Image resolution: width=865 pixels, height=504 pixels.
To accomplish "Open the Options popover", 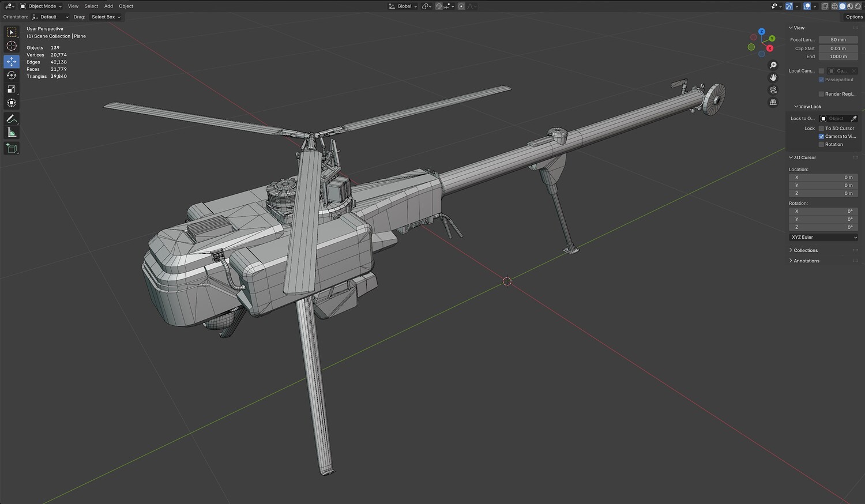I will point(854,17).
